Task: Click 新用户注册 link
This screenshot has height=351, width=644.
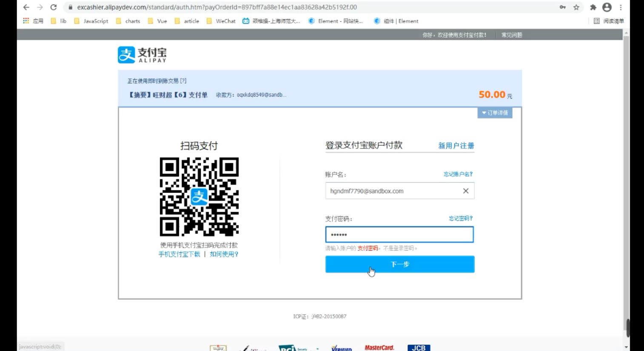Action: click(x=456, y=146)
